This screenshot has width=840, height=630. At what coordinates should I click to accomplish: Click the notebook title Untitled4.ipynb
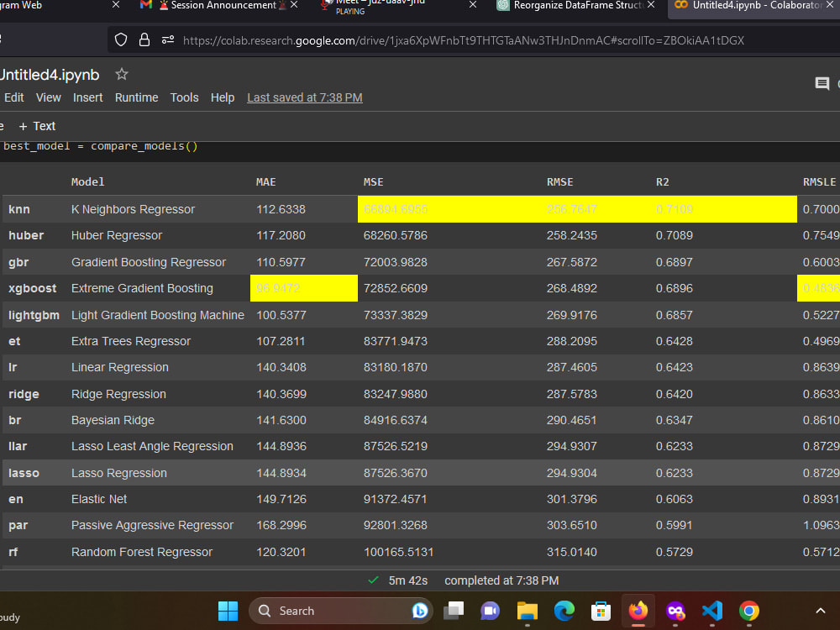(x=50, y=75)
